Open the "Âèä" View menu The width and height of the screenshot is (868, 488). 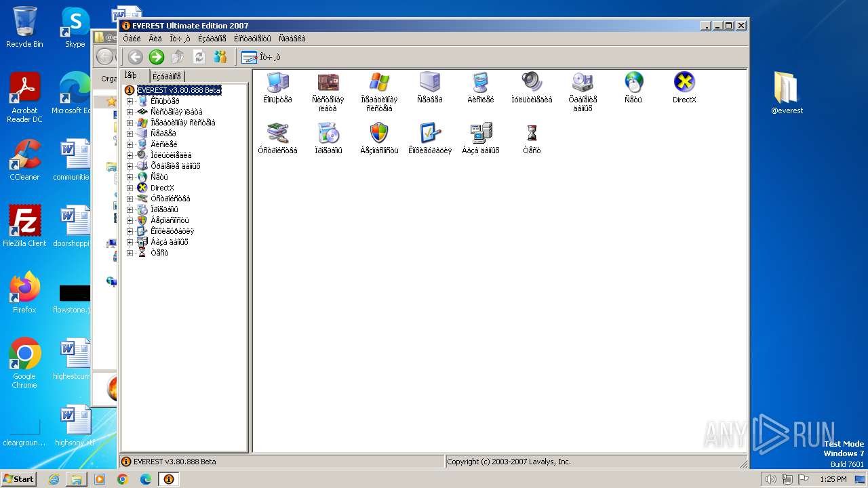[x=155, y=39]
